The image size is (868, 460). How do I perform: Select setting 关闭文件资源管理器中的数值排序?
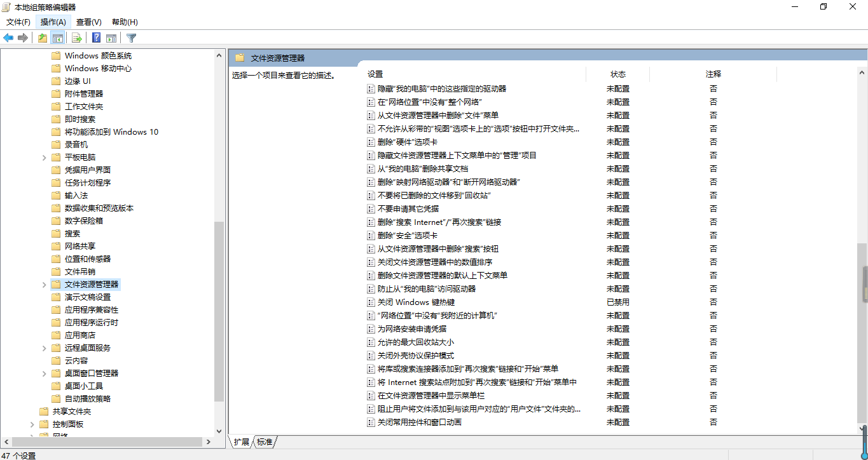[x=435, y=262]
